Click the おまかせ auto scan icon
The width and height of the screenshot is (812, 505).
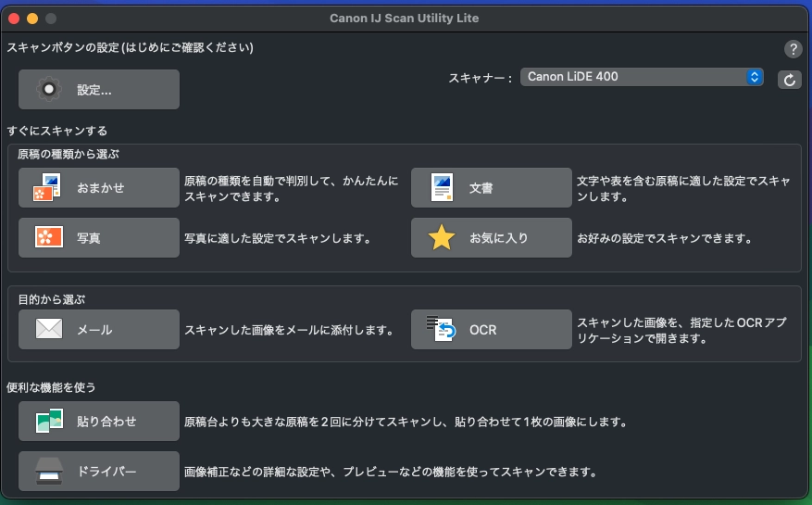click(x=46, y=188)
